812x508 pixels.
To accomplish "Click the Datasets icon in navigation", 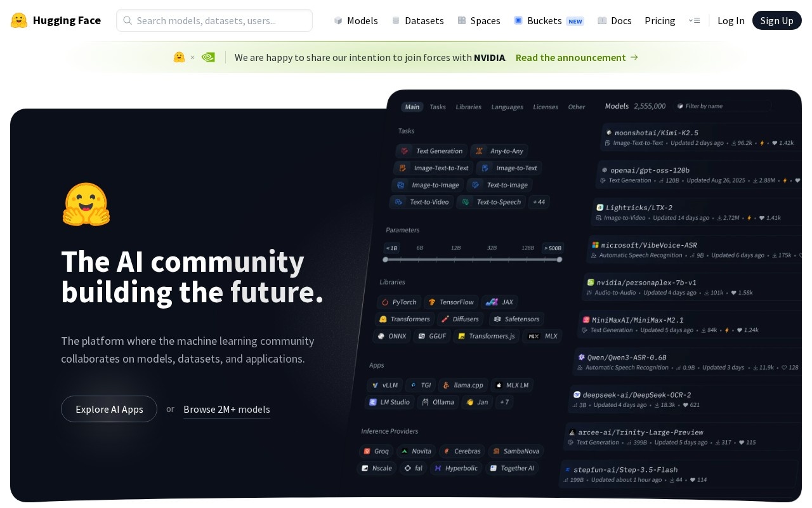I will pyautogui.click(x=396, y=20).
